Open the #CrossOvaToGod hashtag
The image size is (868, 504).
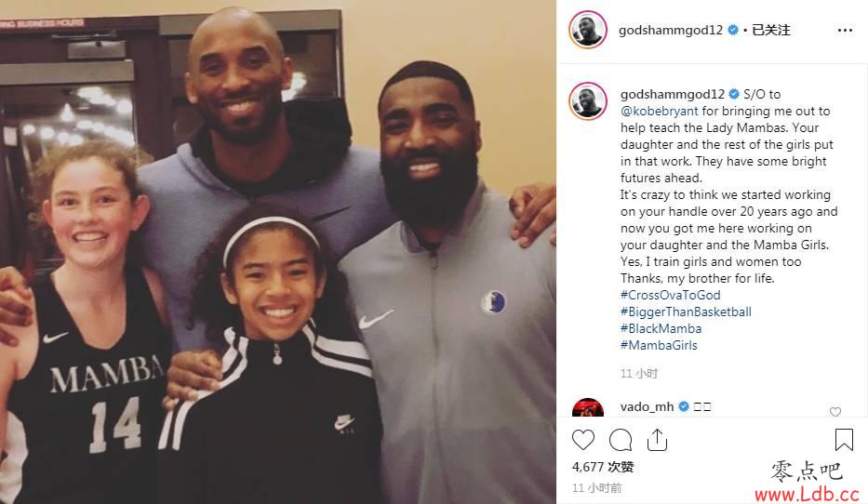(x=671, y=295)
